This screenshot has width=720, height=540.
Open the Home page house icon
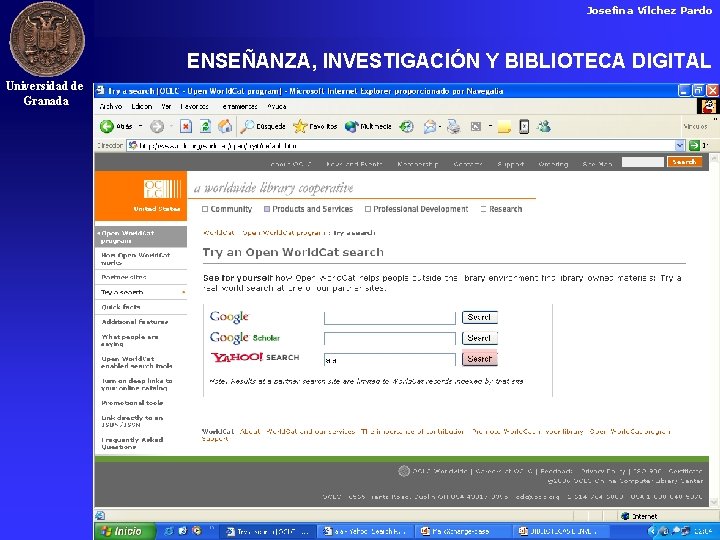(225, 126)
